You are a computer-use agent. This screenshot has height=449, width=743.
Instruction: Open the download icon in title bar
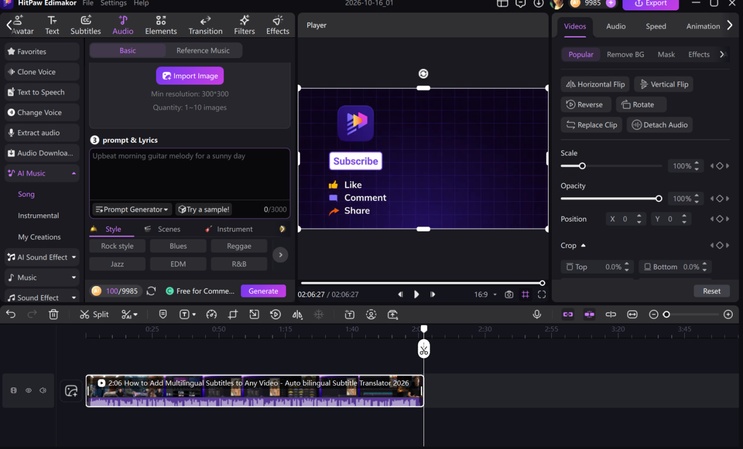tap(538, 3)
